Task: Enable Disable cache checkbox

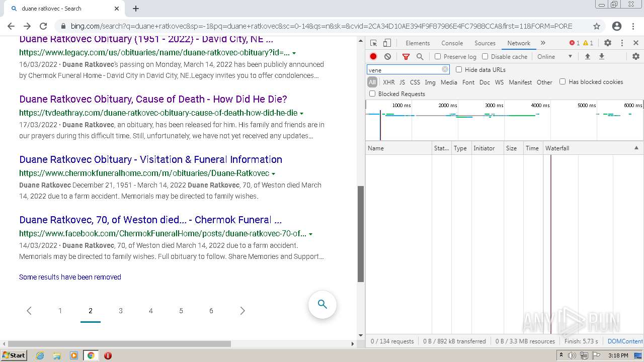Action: (485, 57)
